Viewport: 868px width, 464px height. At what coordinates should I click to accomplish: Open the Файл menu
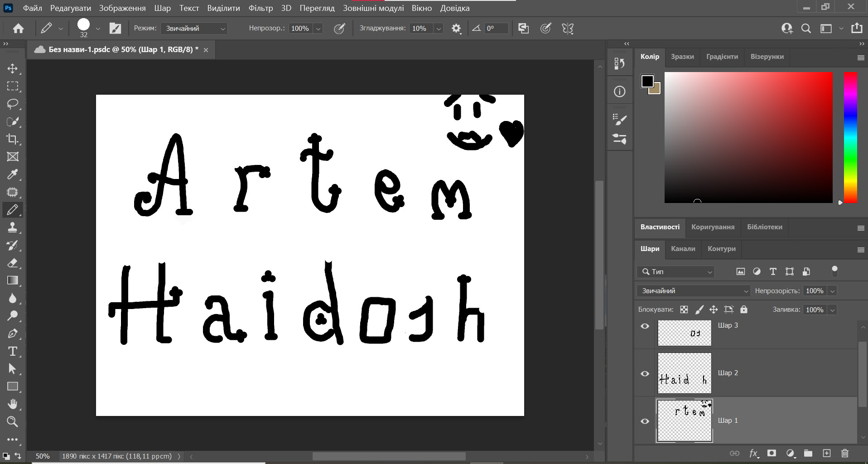click(x=32, y=8)
